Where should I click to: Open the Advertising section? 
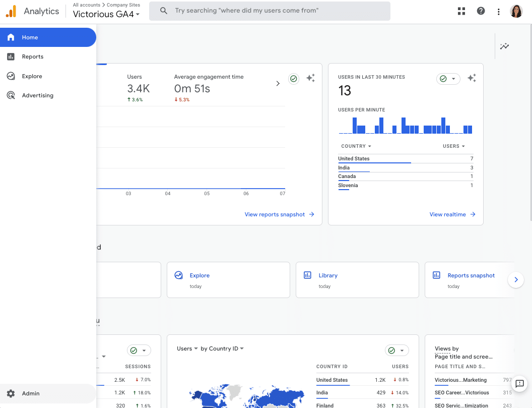[48, 95]
